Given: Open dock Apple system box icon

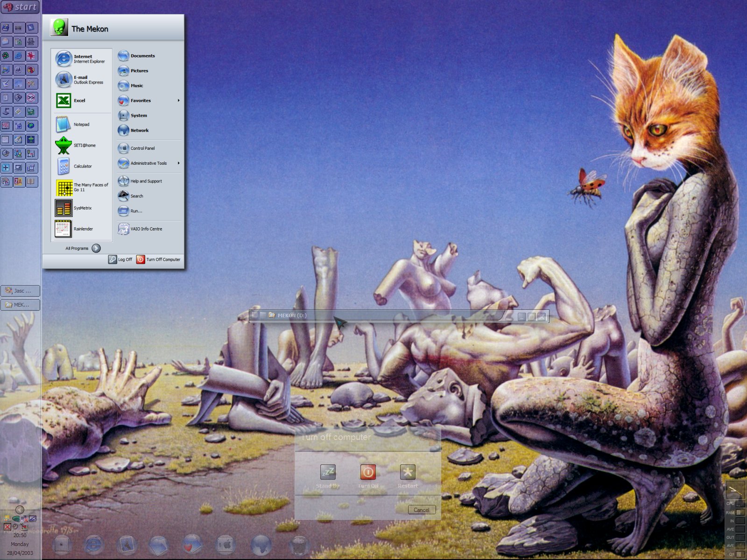Looking at the screenshot, I should pos(226,545).
